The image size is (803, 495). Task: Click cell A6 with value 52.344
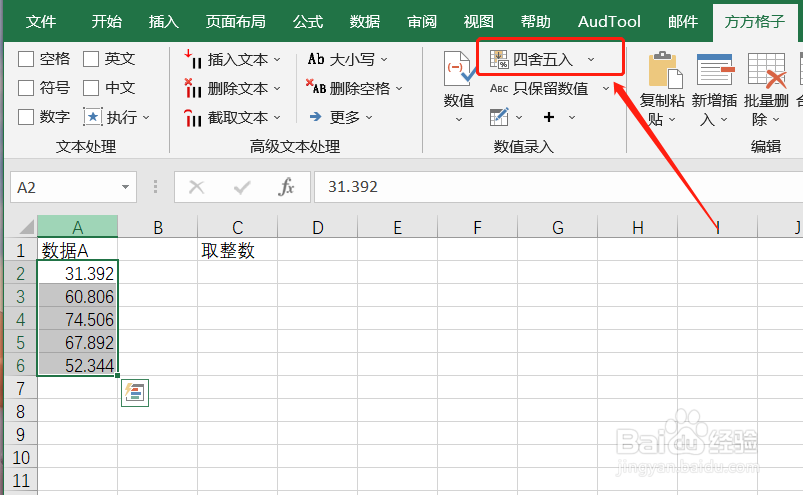coord(78,365)
